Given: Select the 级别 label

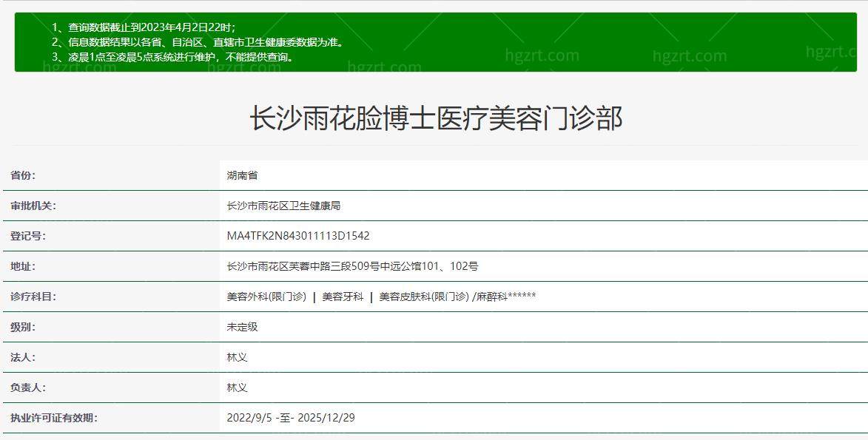Looking at the screenshot, I should click(23, 327).
